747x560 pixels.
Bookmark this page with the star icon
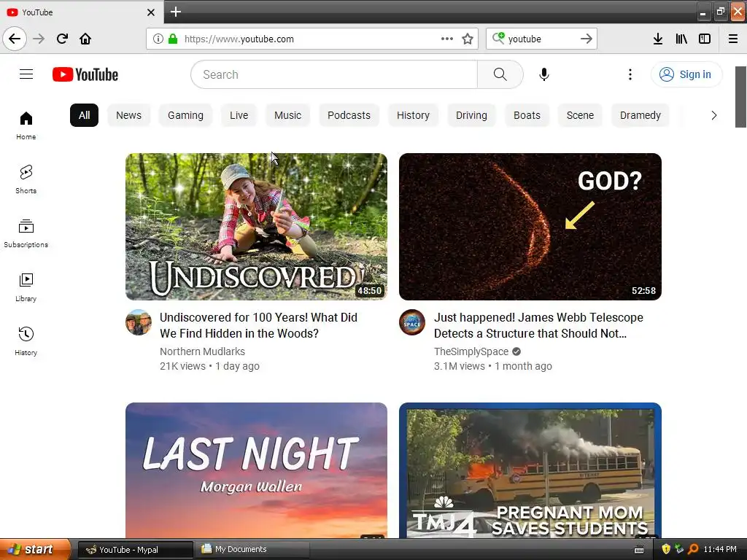pos(468,39)
